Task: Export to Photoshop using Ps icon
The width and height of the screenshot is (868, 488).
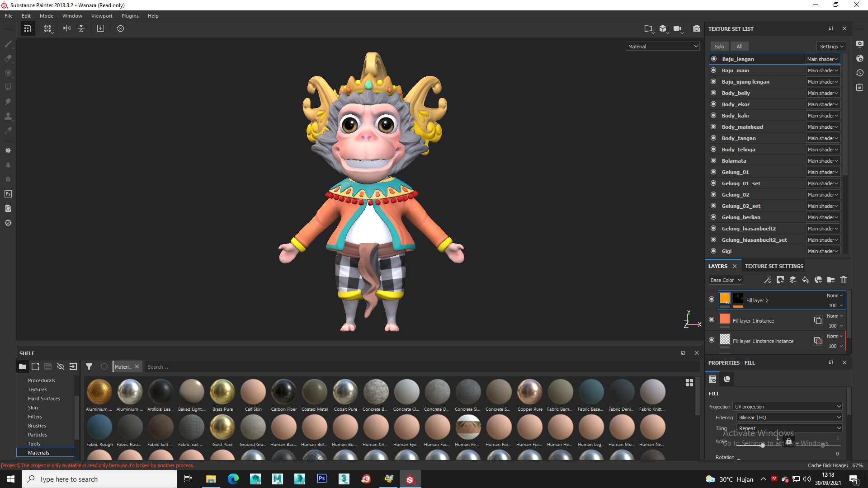Action: (x=8, y=194)
